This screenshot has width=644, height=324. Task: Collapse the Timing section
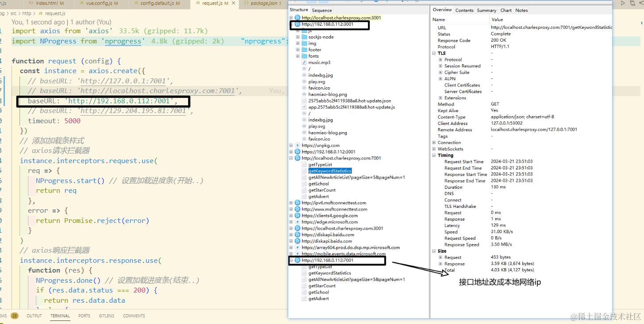[434, 156]
